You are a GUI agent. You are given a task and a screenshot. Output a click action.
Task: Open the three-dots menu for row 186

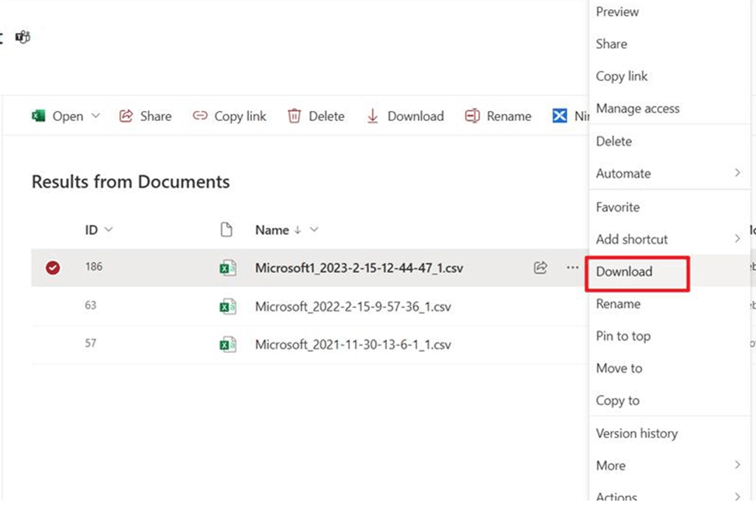click(x=572, y=268)
